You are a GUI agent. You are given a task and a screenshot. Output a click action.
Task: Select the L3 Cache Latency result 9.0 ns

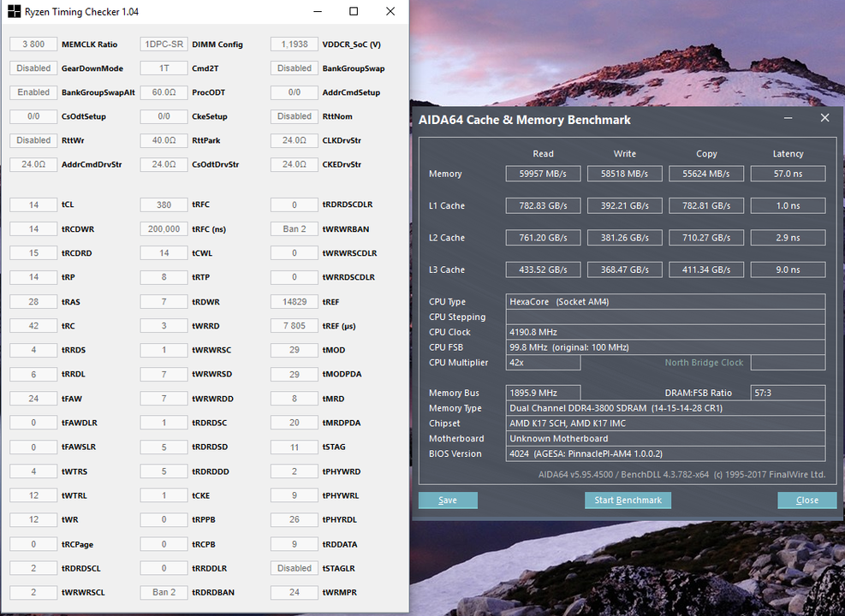(788, 269)
